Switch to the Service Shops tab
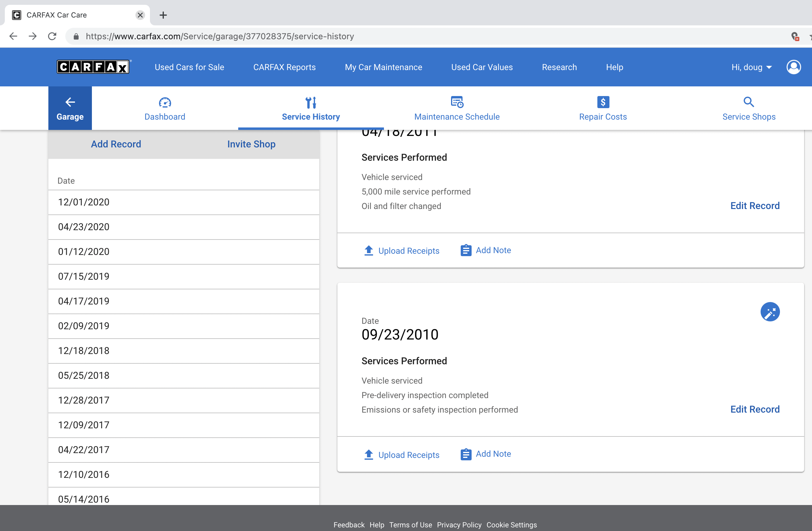This screenshot has width=812, height=531. coord(749,108)
